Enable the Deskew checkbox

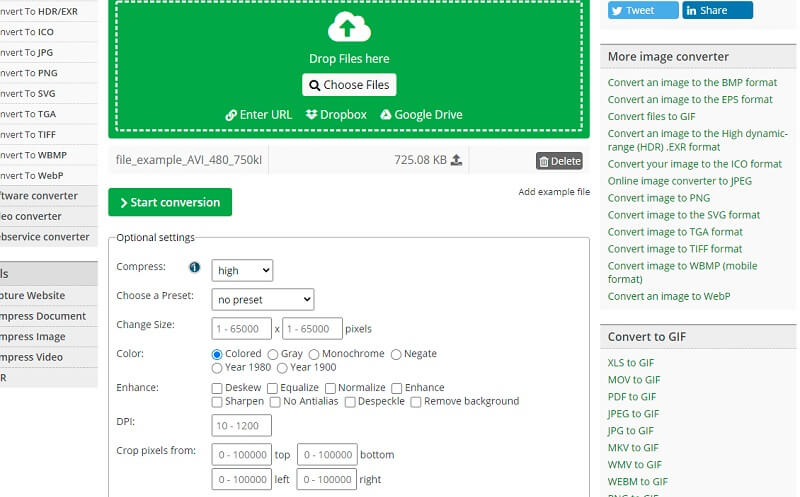coord(218,388)
